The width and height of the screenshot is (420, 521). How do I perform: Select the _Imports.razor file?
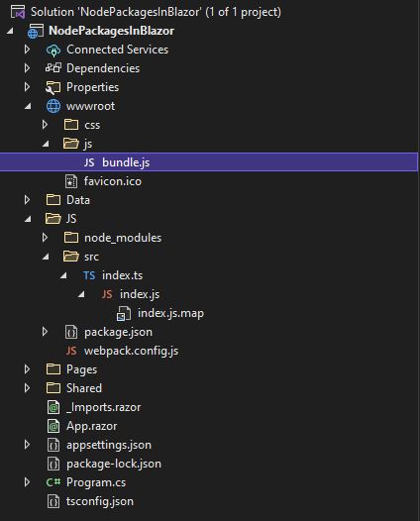coord(103,407)
